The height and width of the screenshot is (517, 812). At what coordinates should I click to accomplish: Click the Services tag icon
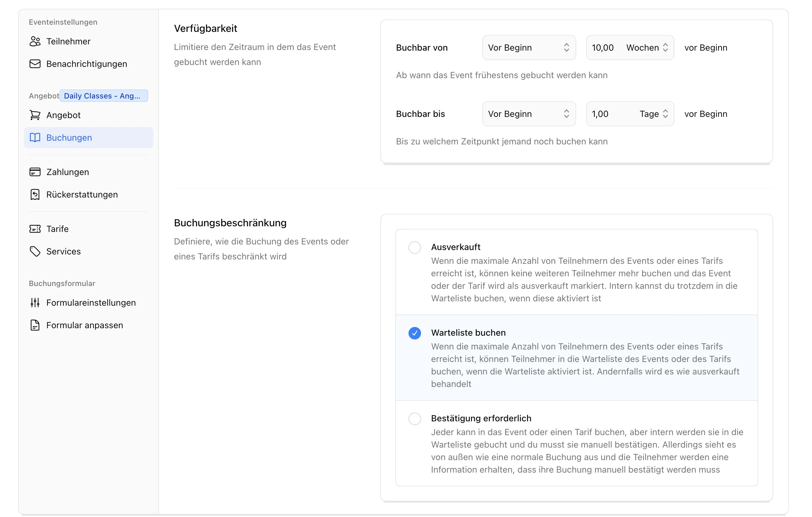click(x=35, y=252)
